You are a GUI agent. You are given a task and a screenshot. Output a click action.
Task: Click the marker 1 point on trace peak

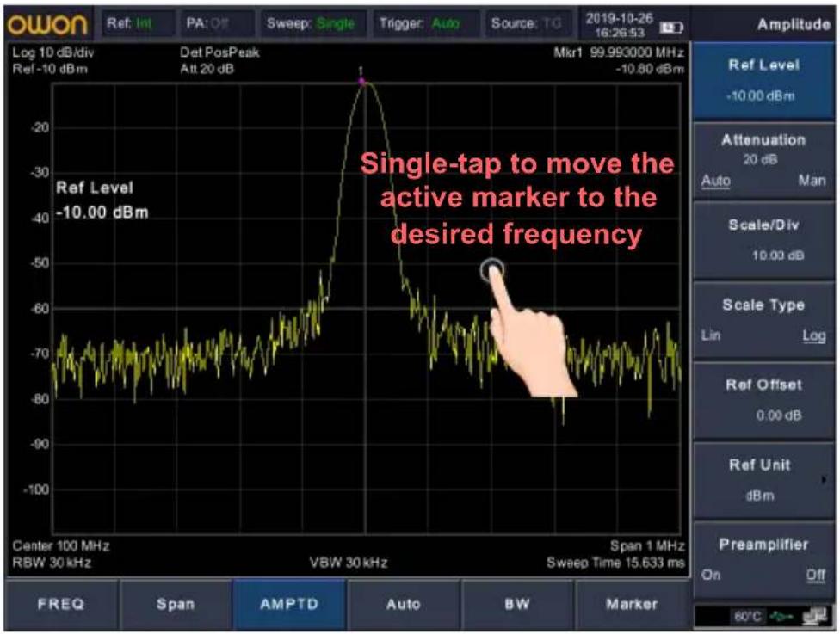click(362, 82)
